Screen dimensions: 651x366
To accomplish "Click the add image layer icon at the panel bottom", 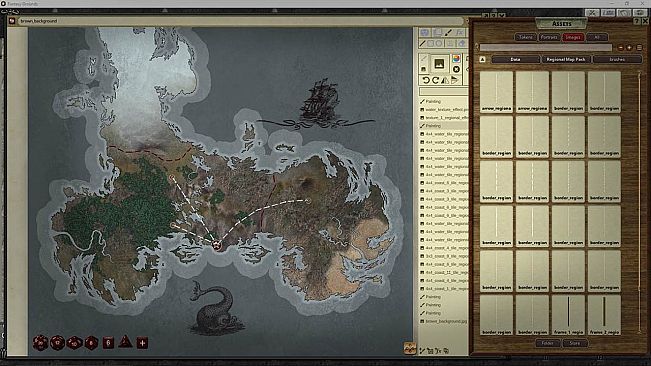I will pyautogui.click(x=430, y=351).
